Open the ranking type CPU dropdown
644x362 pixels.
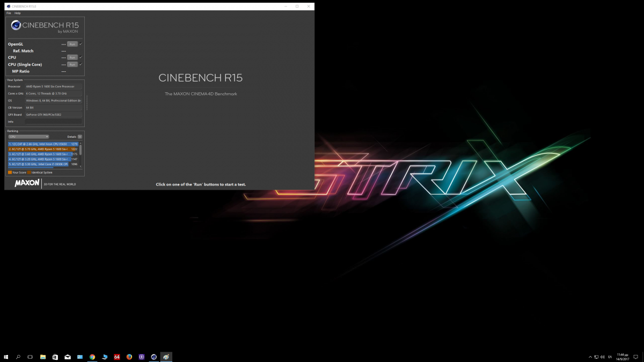point(28,137)
